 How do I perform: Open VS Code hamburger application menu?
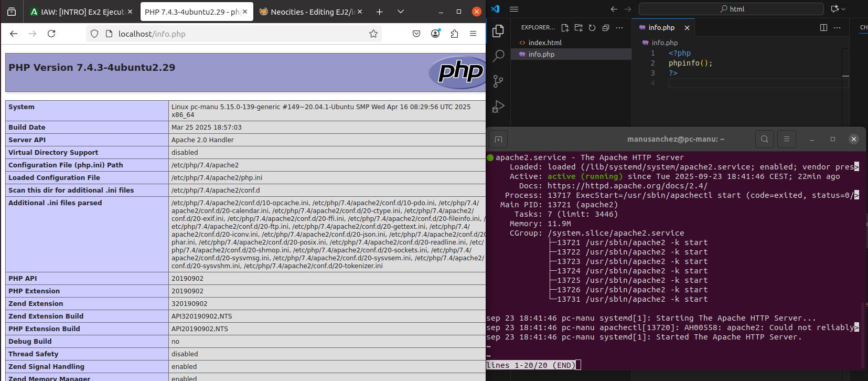(514, 9)
